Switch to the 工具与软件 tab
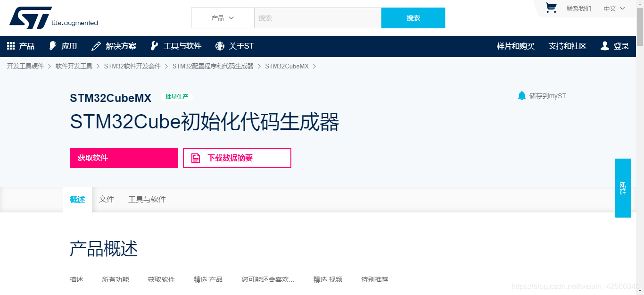 [x=147, y=199]
